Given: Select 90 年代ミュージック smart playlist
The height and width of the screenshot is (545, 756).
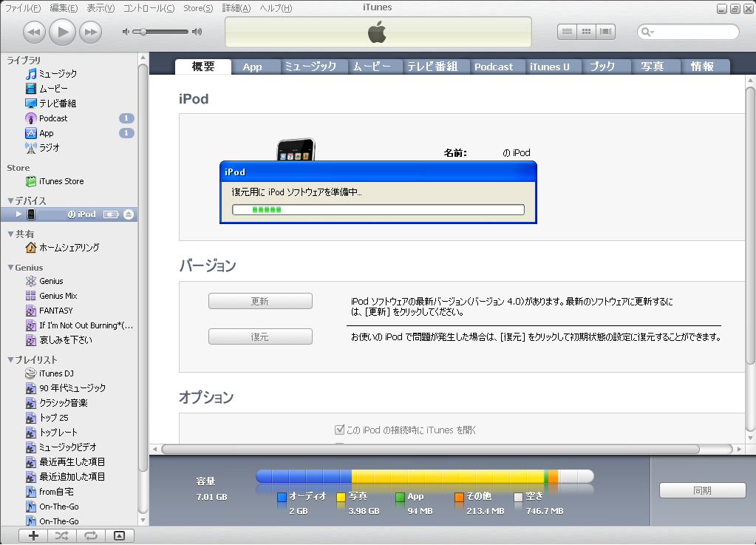Looking at the screenshot, I should [66, 388].
